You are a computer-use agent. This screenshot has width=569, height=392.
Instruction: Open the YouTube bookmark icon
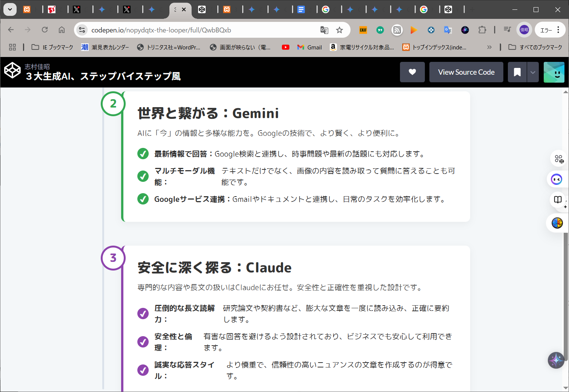pos(286,47)
